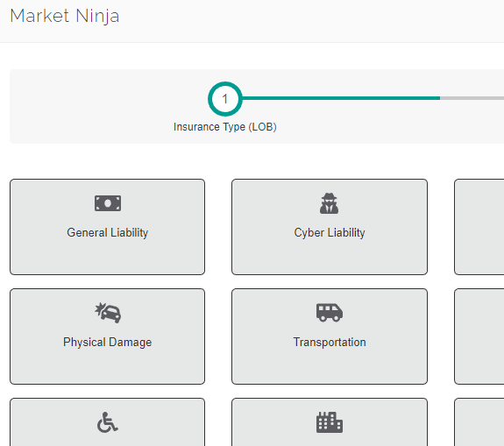Select the General Liability text label
Viewport: 504px width, 446px height.
[107, 233]
